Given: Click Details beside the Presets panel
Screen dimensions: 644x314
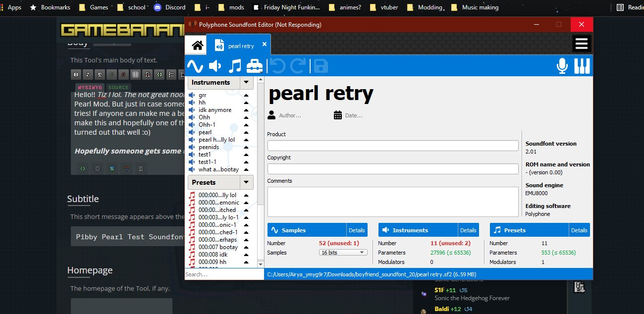Looking at the screenshot, I should coord(579,230).
